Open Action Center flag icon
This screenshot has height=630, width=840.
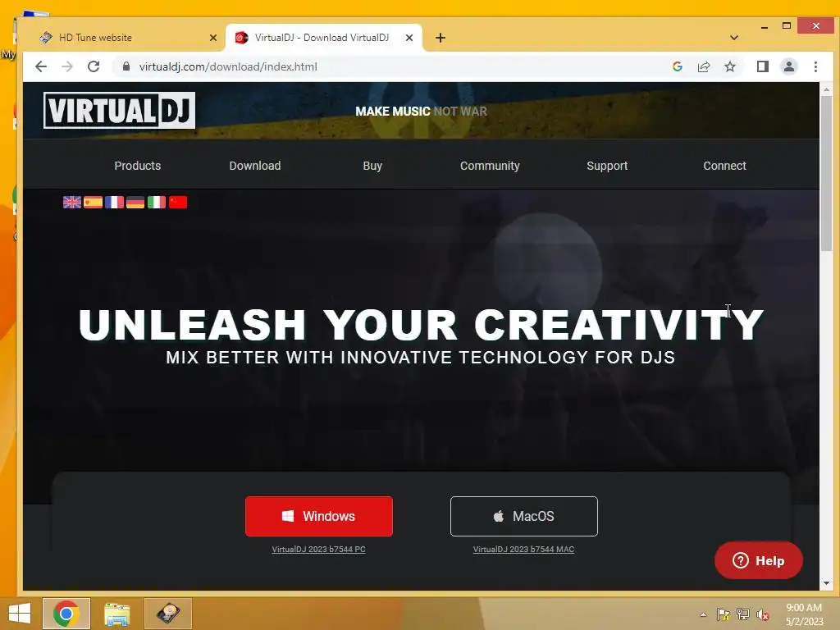click(x=724, y=614)
